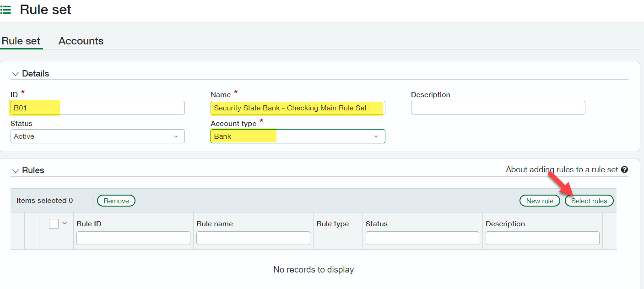Collapse the Details section
The width and height of the screenshot is (644, 289).
tap(16, 74)
